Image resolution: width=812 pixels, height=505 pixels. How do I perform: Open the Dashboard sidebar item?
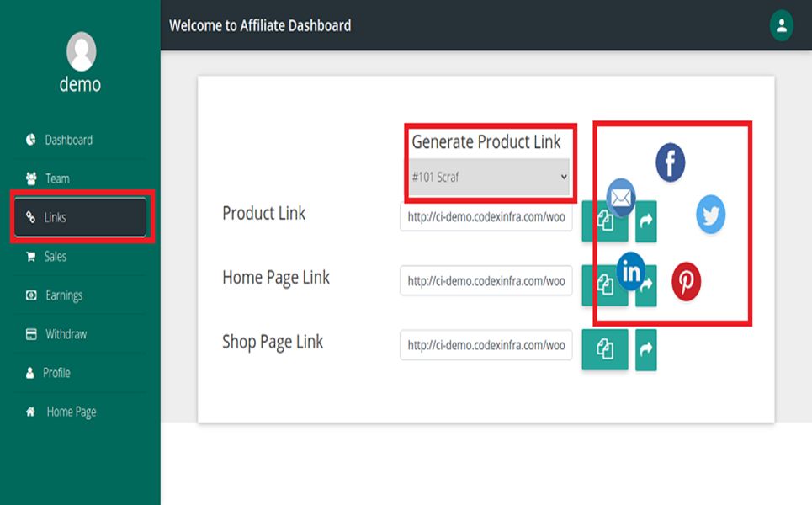(80, 140)
